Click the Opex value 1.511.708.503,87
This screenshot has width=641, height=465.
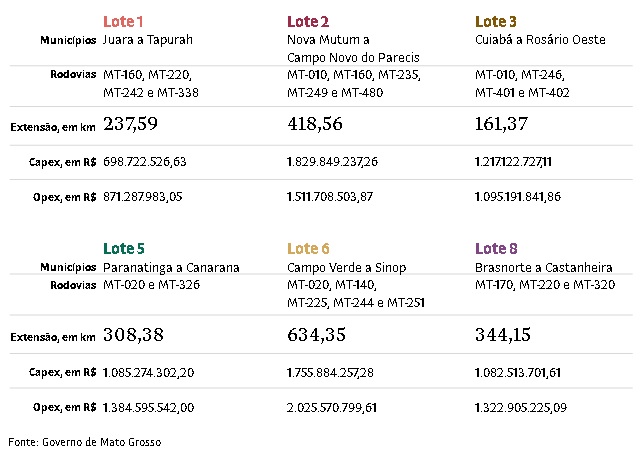pyautogui.click(x=330, y=197)
